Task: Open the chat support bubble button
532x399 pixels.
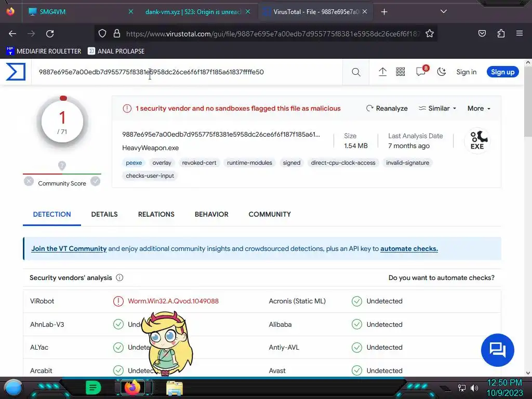Action: pyautogui.click(x=497, y=350)
